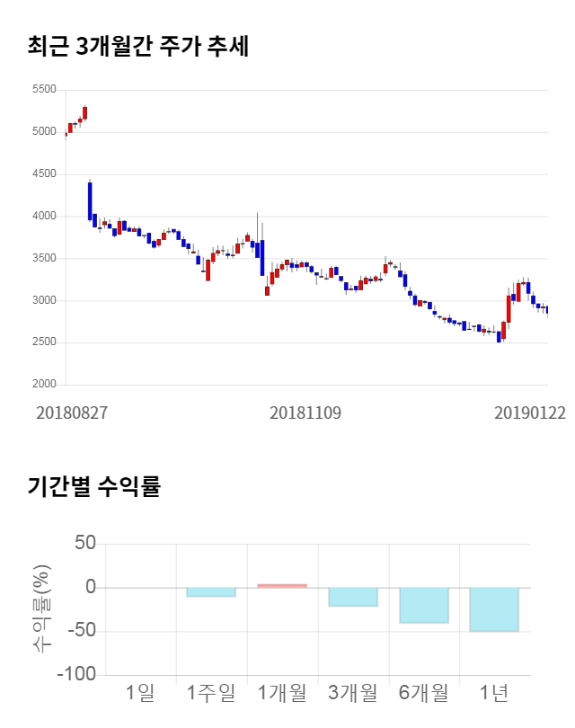Click the 최근 3개월간 주가 추세 heading
This screenshot has height=728, width=575.
(138, 47)
